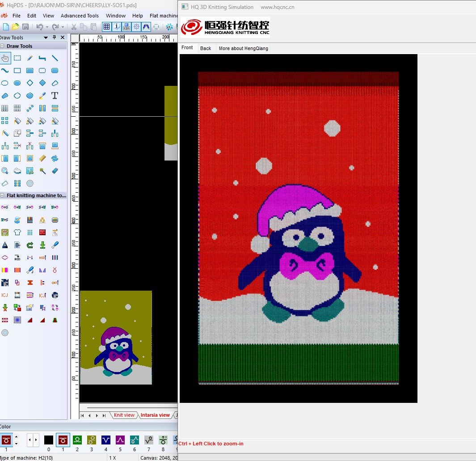Select the Text tool in Draw Tools
Viewport: 476px width, 461px height.
point(55,95)
